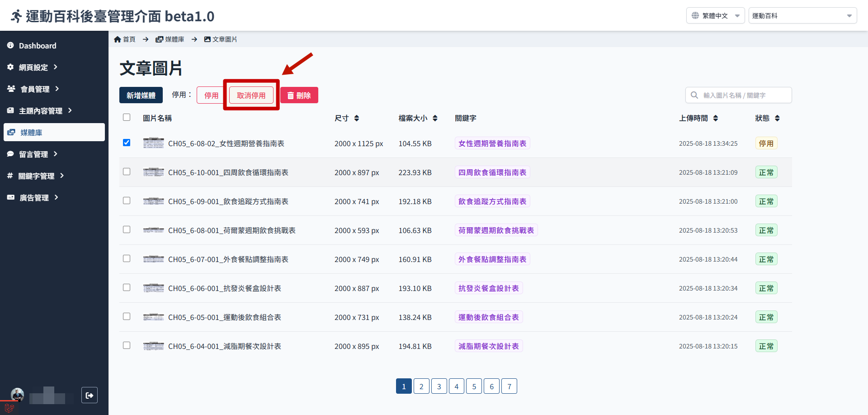The width and height of the screenshot is (868, 415).
Task: Expand the 廣告管理 submenu chevron
Action: tap(57, 197)
